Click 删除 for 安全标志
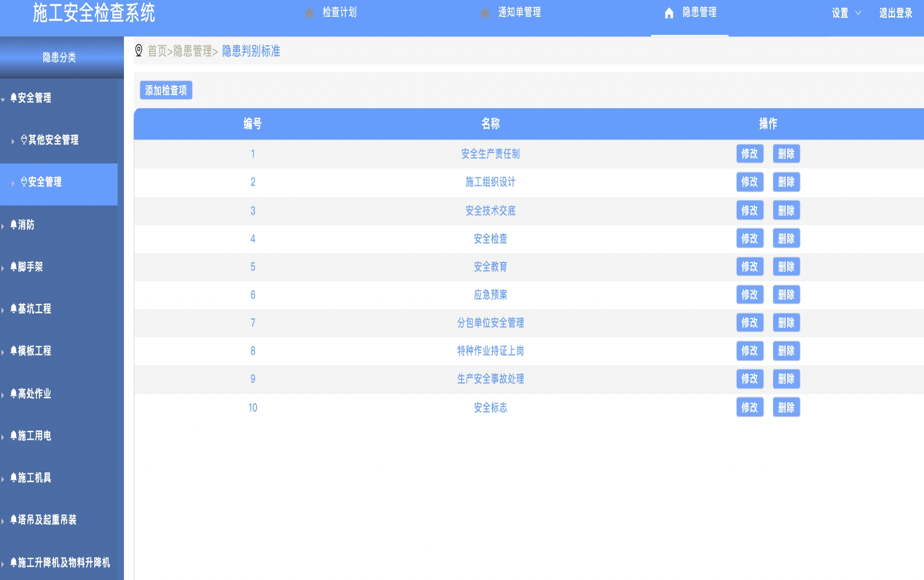The height and width of the screenshot is (580, 924). pos(786,407)
